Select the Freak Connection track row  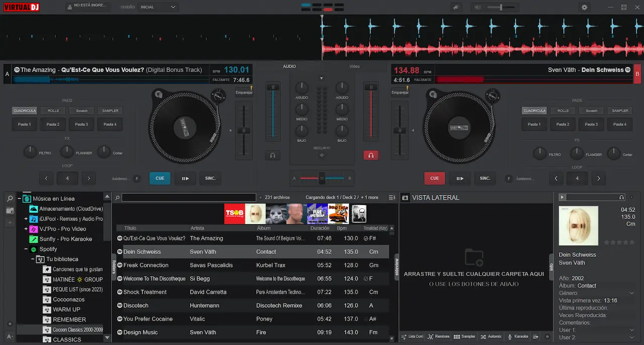point(253,265)
